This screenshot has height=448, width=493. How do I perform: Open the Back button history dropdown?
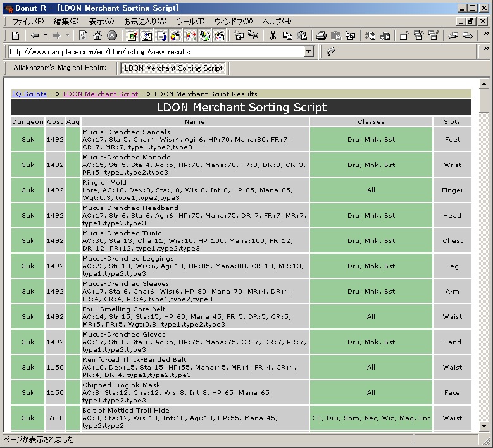click(44, 35)
